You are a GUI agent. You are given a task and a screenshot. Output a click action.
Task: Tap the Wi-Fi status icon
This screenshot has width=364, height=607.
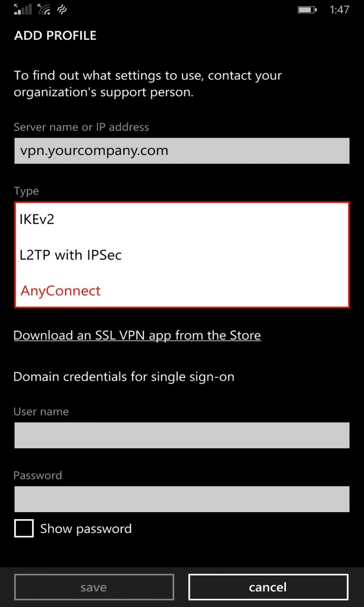click(44, 9)
